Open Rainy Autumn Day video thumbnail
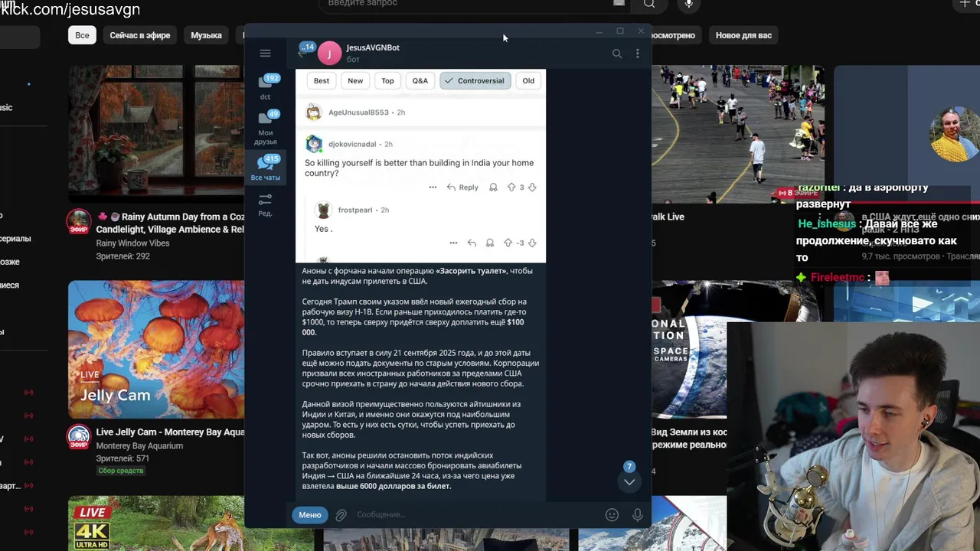 tap(156, 134)
